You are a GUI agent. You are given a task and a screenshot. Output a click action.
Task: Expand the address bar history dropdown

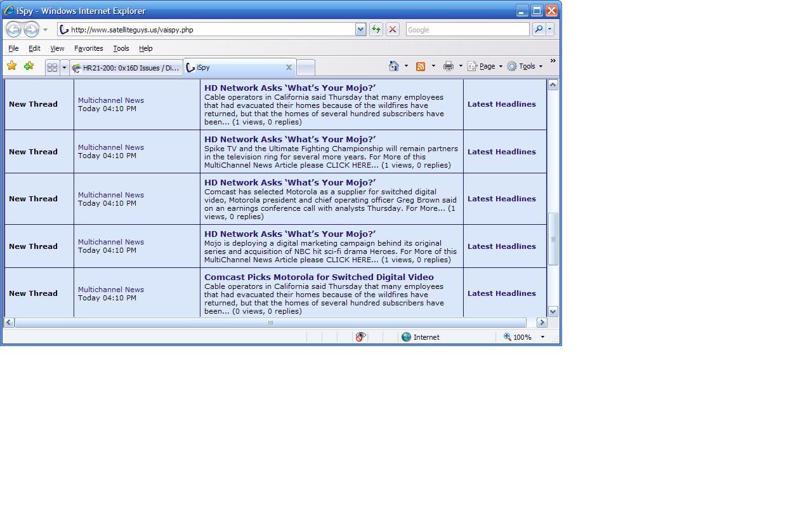360,29
